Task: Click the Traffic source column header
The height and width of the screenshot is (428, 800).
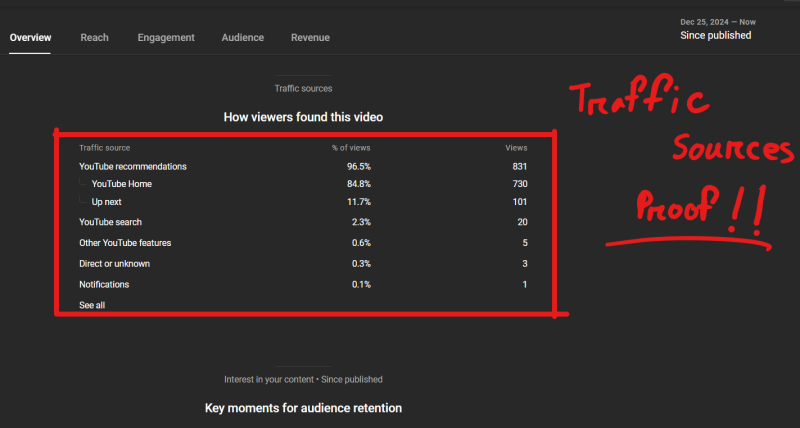Action: pos(105,148)
